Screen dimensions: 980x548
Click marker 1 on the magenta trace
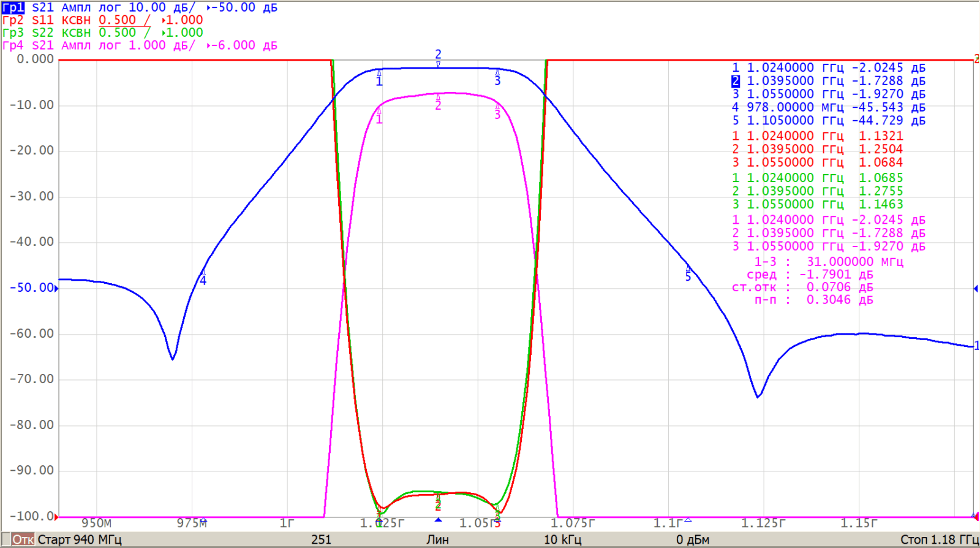click(379, 115)
